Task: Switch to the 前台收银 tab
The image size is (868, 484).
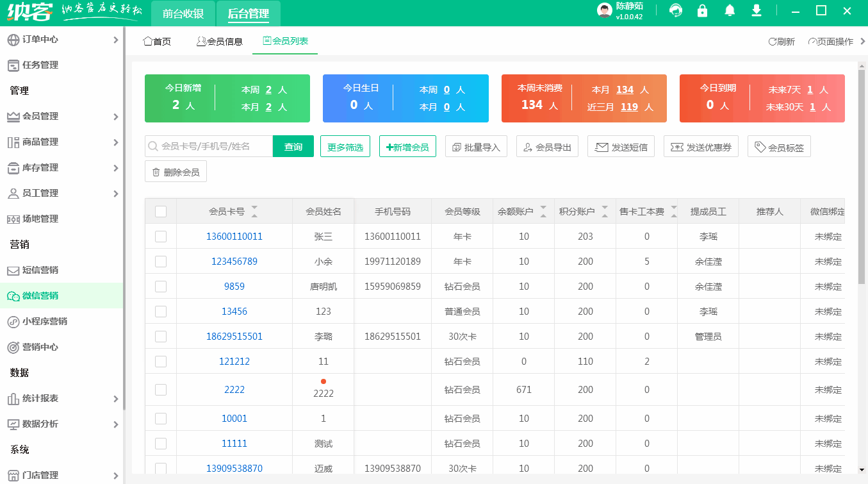Action: 183,13
